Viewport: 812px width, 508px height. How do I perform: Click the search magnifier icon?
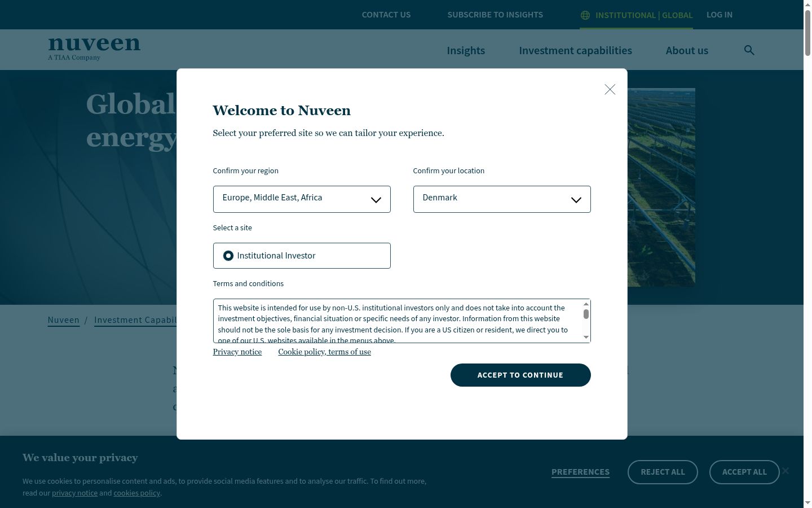[749, 50]
